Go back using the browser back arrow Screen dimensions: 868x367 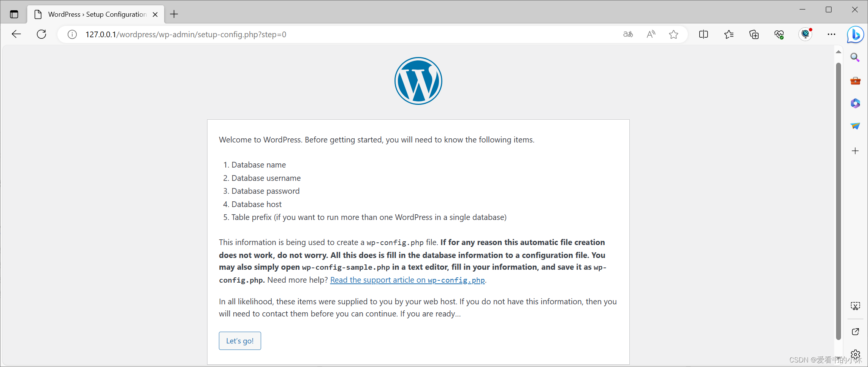point(16,34)
